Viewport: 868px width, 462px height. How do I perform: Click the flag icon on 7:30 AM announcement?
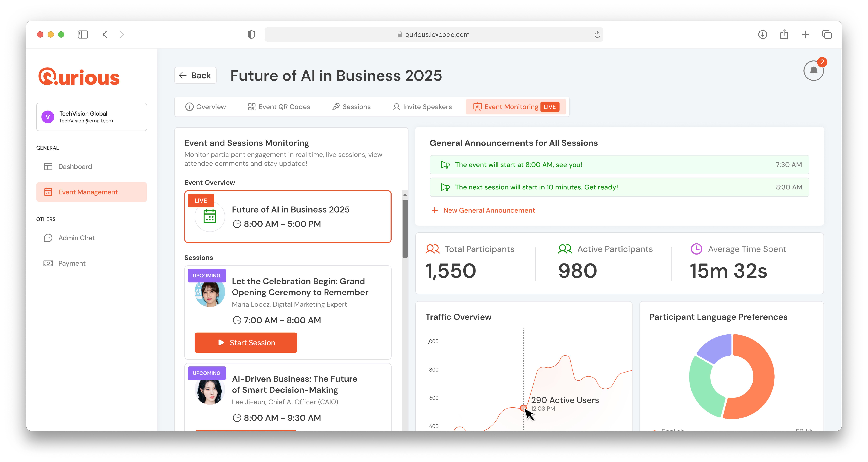[445, 165]
